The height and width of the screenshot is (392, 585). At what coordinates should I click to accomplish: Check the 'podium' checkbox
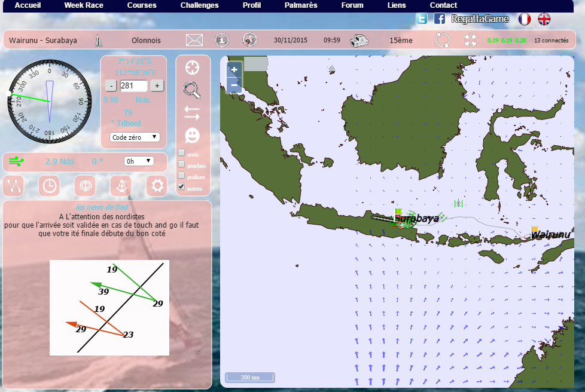pyautogui.click(x=181, y=176)
